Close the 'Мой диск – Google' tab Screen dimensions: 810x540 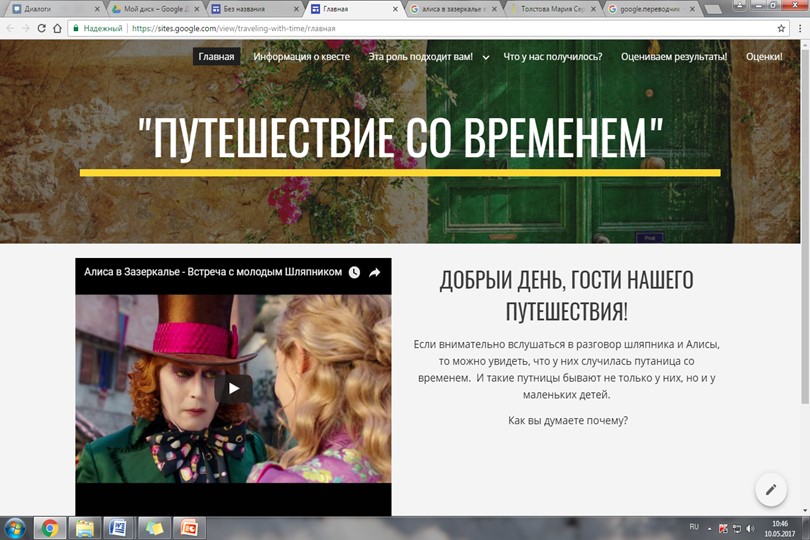[197, 9]
